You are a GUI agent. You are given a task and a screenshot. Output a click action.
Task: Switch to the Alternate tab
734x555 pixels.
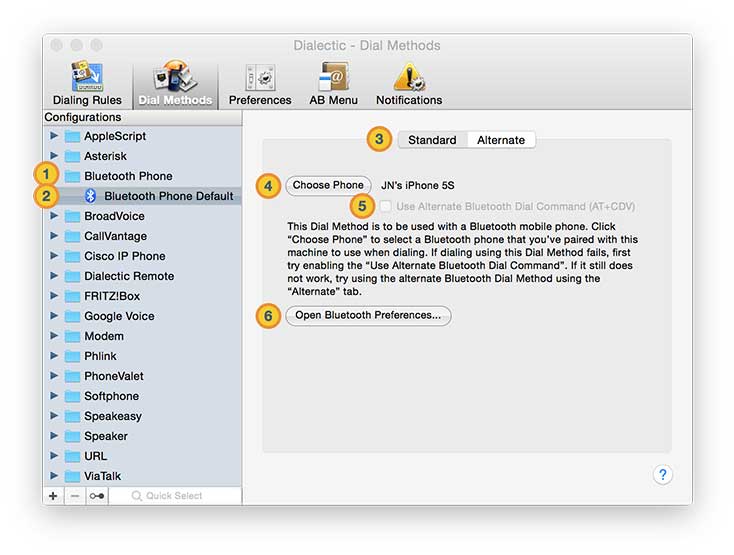pos(501,140)
